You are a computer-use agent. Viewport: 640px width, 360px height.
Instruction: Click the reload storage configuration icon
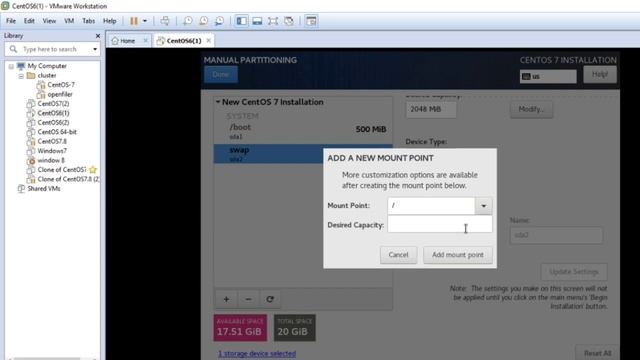[270, 299]
